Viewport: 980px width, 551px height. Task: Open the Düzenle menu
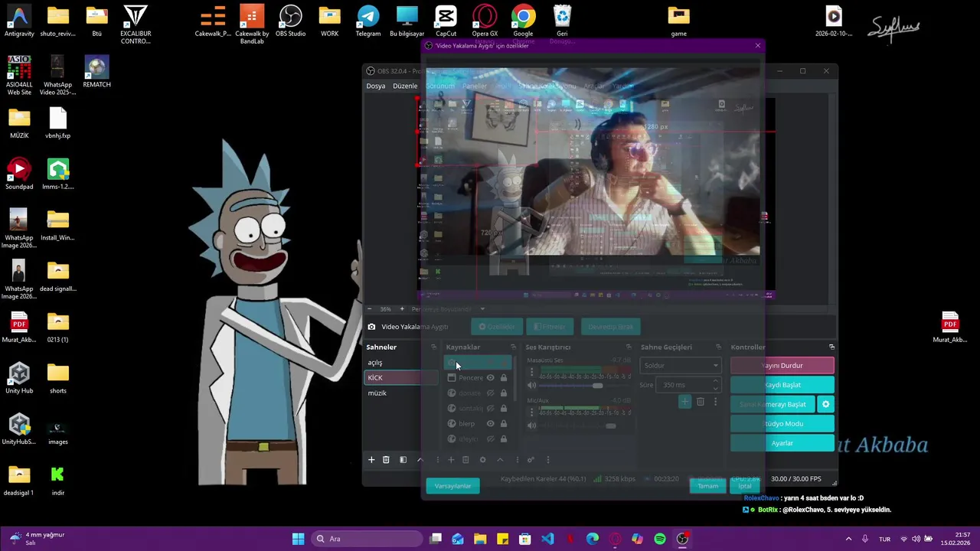tap(405, 86)
